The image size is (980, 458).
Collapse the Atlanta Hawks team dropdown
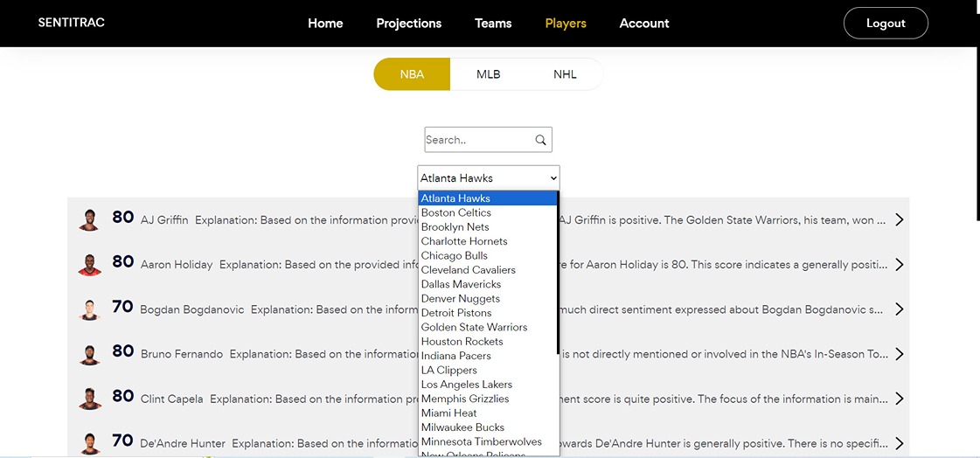coord(489,178)
